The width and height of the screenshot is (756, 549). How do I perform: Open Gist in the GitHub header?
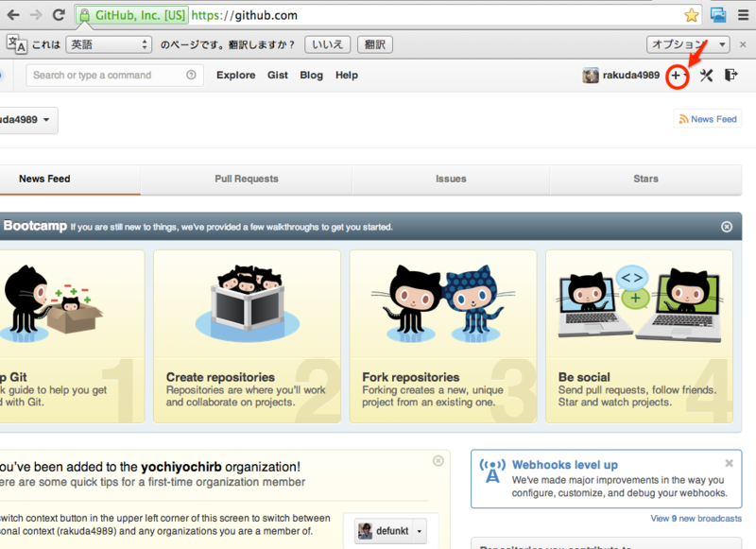pos(278,76)
